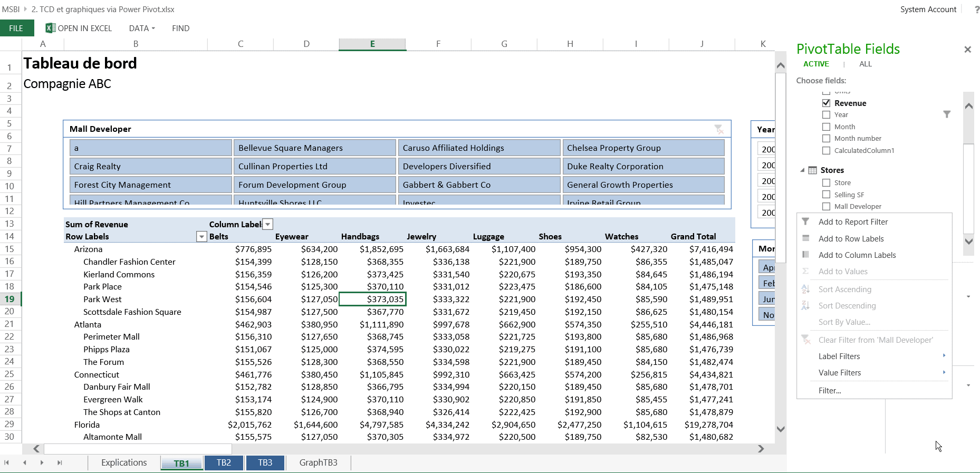Open the Value Filters submenu
Viewport: 980px width, 473px height.
point(840,373)
